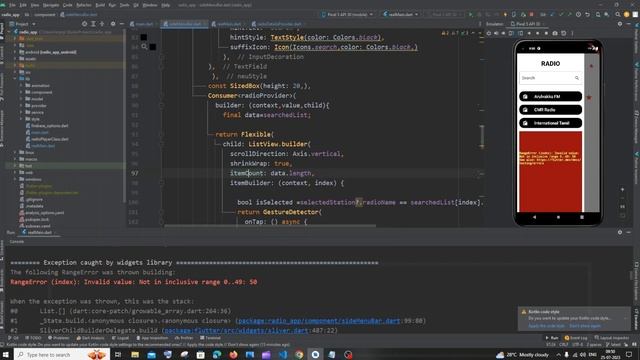
Task: Open the Terminal tool window tab
Action: 210,338
